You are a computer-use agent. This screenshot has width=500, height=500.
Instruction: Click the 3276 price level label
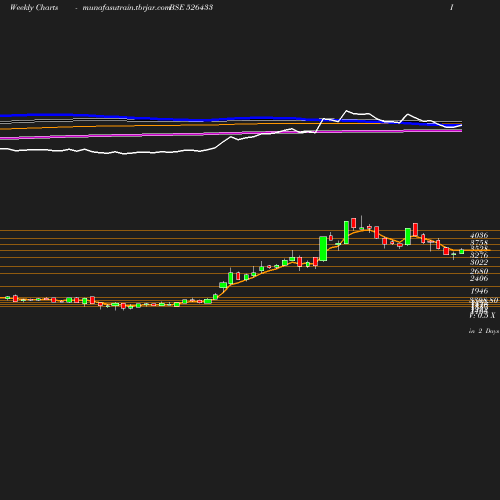(479, 255)
